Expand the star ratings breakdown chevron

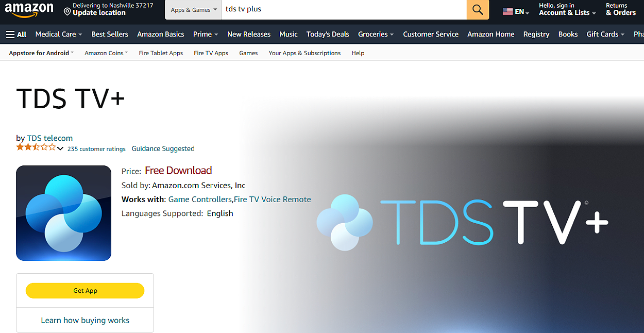click(60, 148)
